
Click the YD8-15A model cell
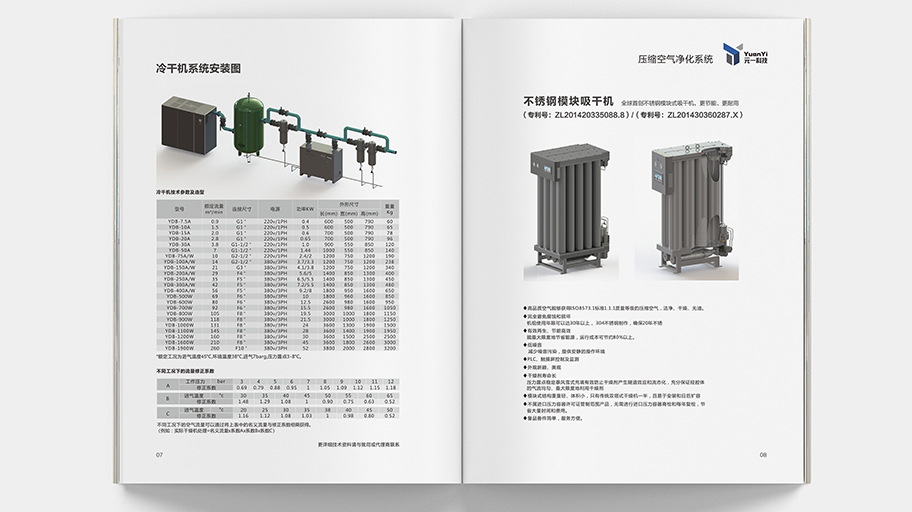coord(179,233)
